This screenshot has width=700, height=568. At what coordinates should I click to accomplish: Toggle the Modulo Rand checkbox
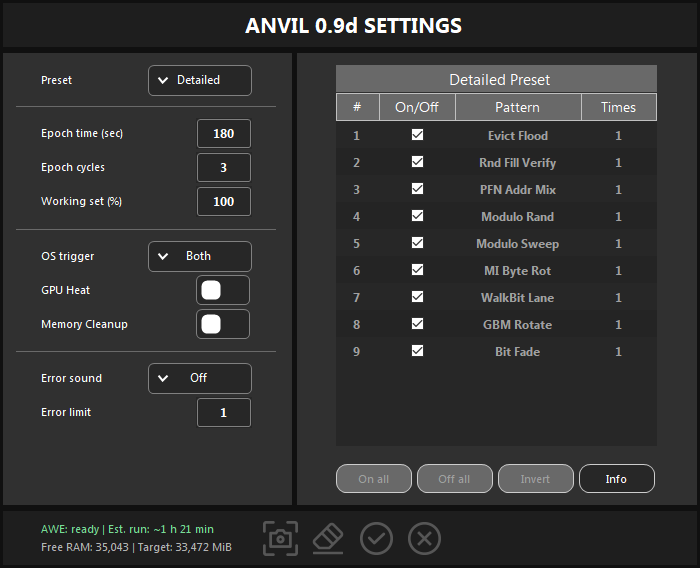pos(417,216)
